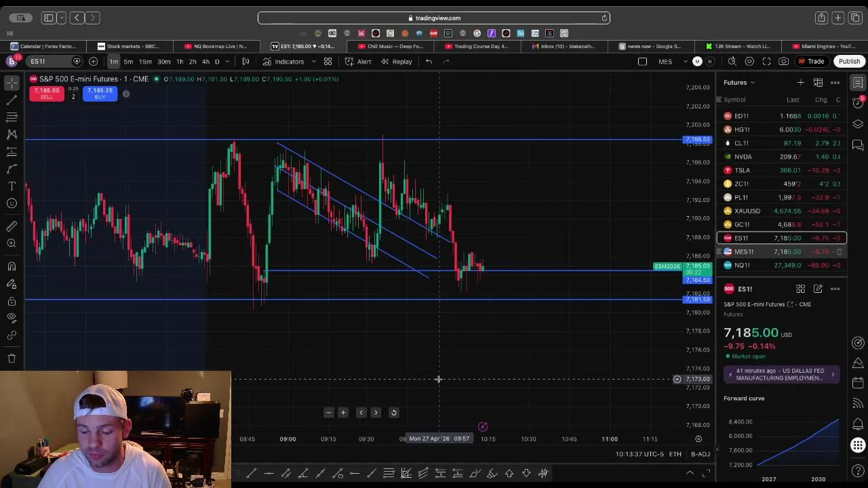The height and width of the screenshot is (488, 868).
Task: Open chart type candles selector
Action: pyautogui.click(x=245, y=62)
